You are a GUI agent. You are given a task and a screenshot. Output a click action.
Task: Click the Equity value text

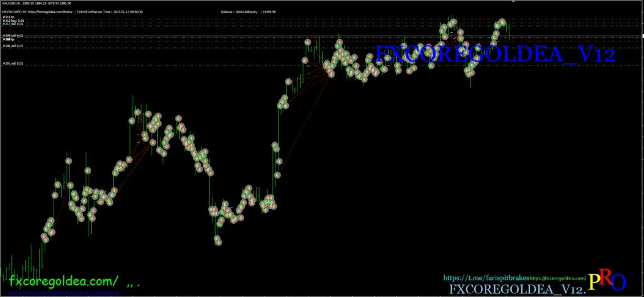264,12
